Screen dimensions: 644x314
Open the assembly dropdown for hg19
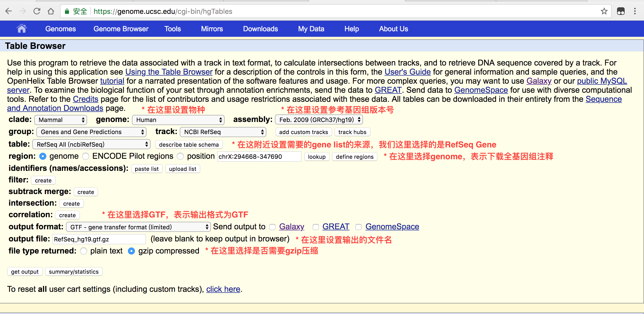click(318, 120)
